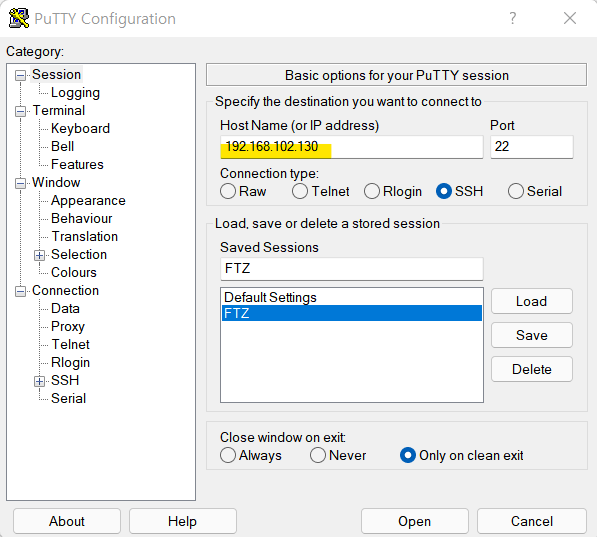Collapse the Connection tree node

tap(20, 291)
